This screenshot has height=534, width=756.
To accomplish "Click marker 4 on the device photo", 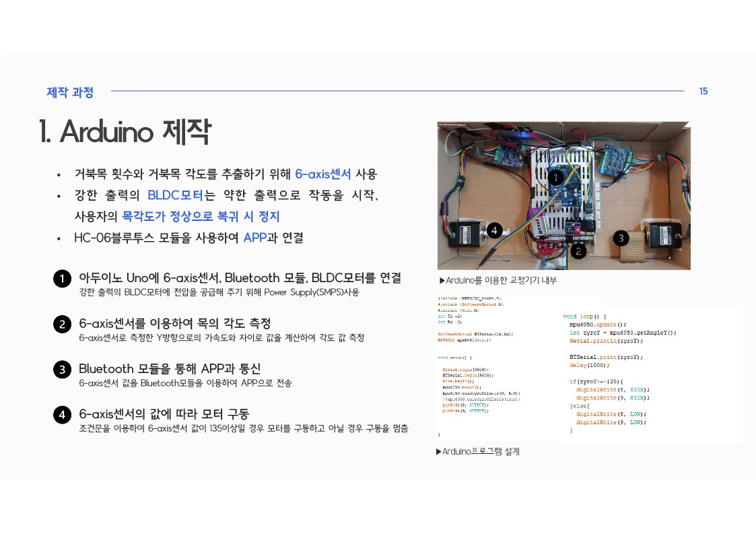I will click(493, 230).
